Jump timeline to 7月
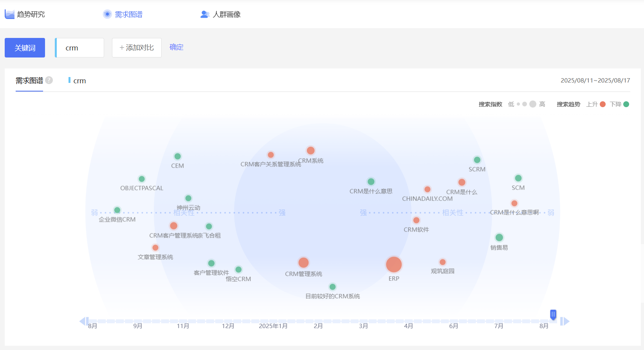The image size is (644, 350). [x=499, y=326]
